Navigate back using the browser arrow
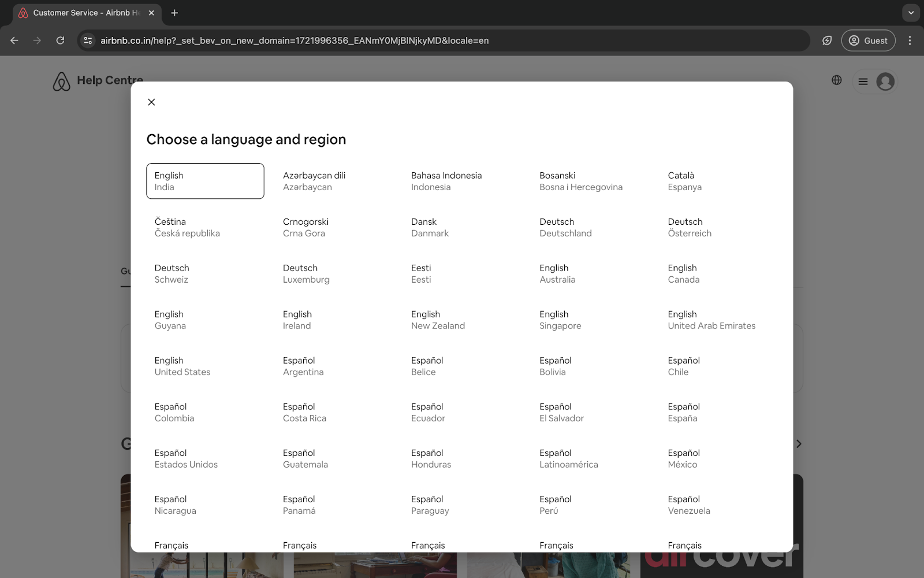This screenshot has height=578, width=924. click(14, 40)
